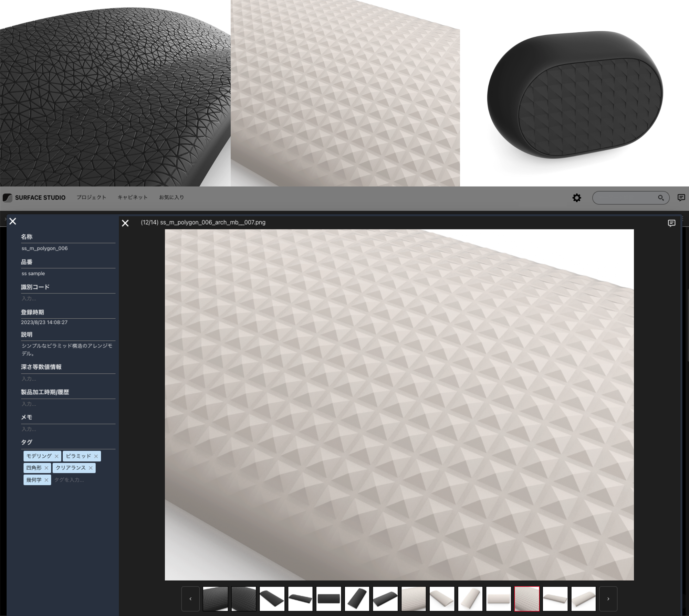Remove the ピラミッド tag

pyautogui.click(x=96, y=456)
